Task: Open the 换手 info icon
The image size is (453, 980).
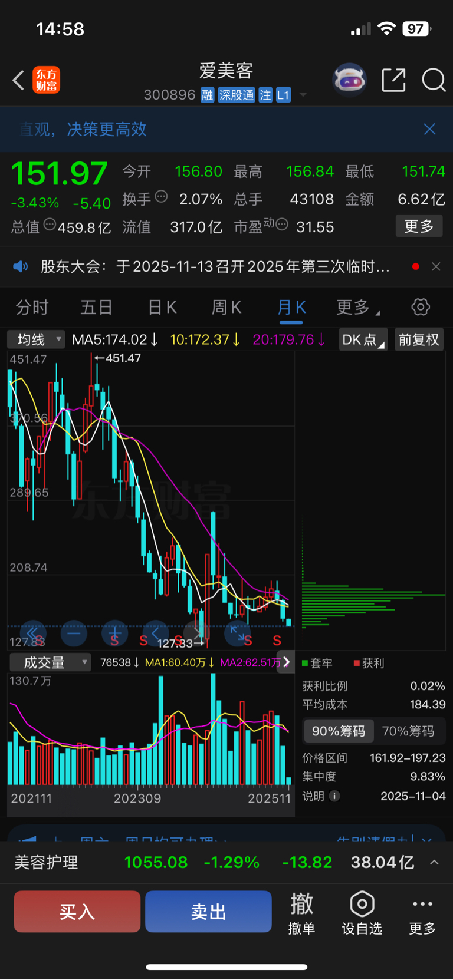Action: coord(161,197)
